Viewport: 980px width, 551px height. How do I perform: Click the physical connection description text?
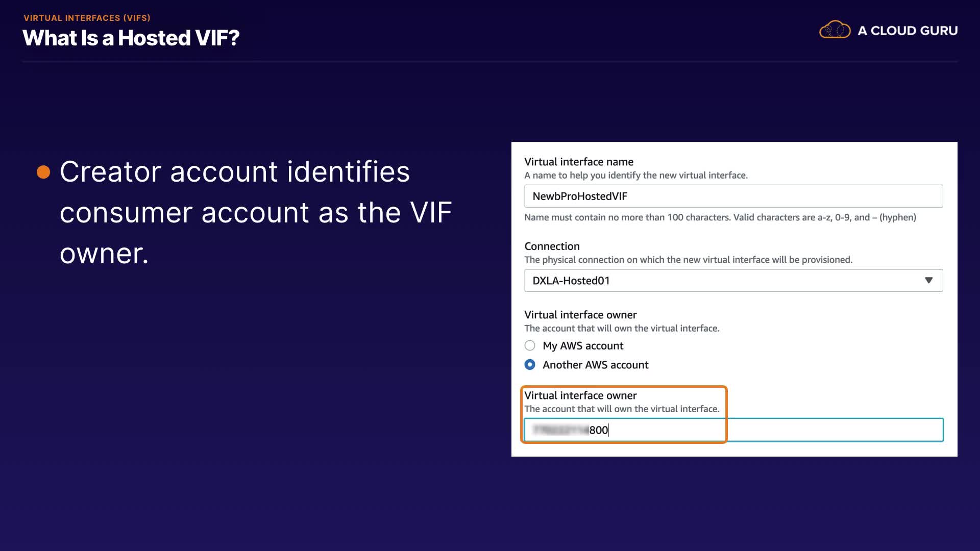click(x=688, y=260)
